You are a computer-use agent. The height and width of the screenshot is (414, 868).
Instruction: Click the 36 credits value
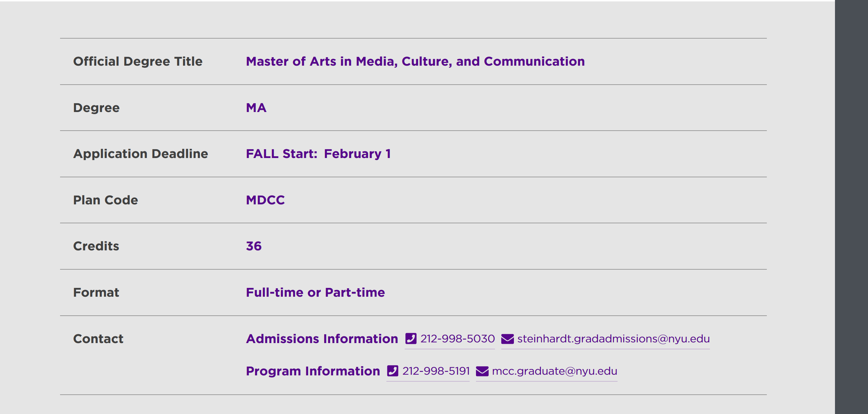(254, 246)
